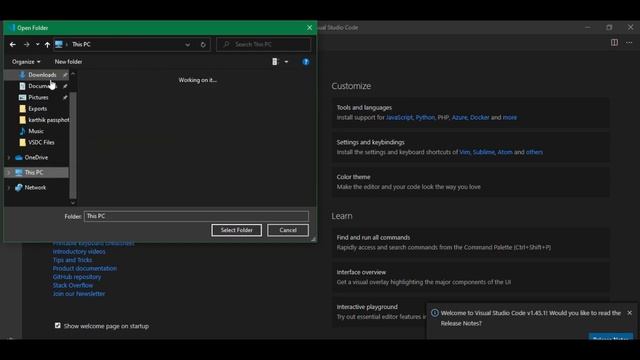Split the VS Code editor right
Viewport: 640px width, 360px height.
614,42
